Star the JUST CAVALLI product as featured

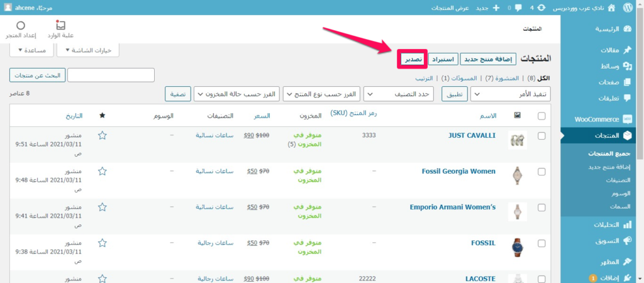[x=103, y=135]
